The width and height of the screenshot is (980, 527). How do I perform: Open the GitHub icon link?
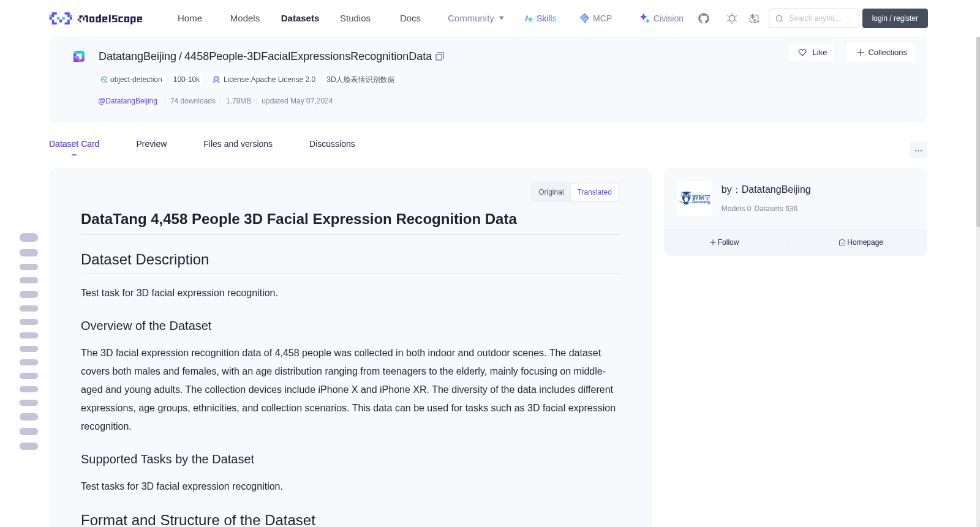point(704,18)
